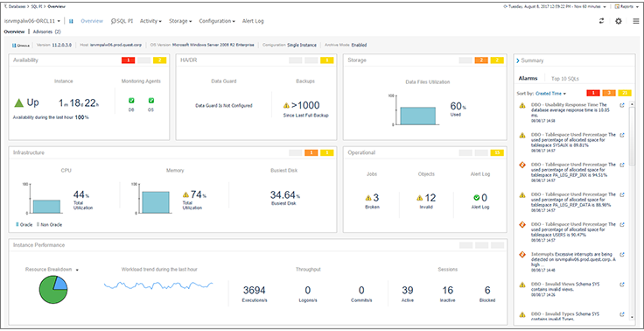Click the workload trend line chart
The width and height of the screenshot is (644, 331).
pyautogui.click(x=158, y=285)
